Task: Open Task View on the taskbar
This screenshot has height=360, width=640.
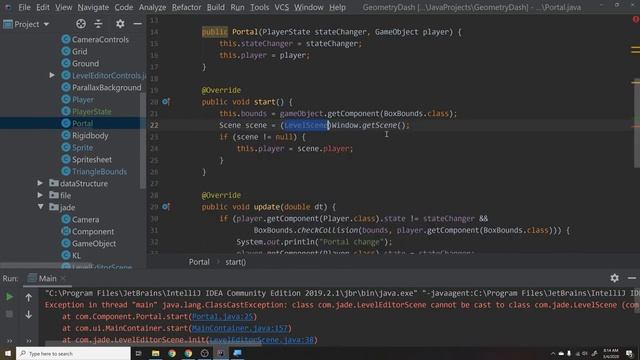Action: [138, 353]
